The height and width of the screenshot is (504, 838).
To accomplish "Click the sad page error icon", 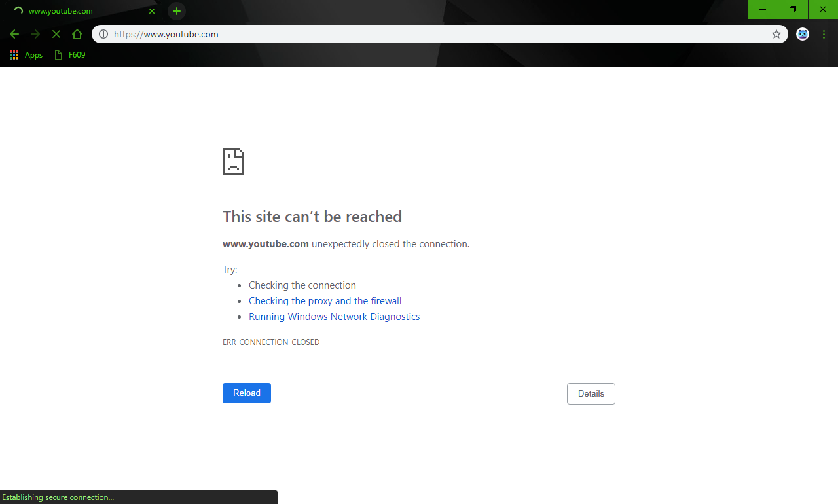I will click(x=233, y=162).
